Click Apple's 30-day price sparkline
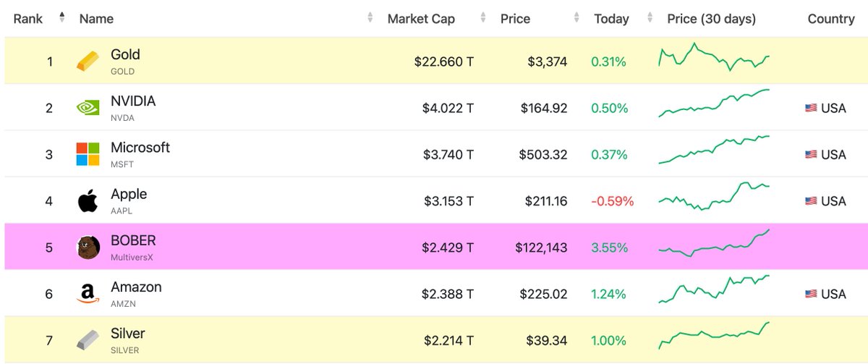The width and height of the screenshot is (868, 364). pos(714,196)
